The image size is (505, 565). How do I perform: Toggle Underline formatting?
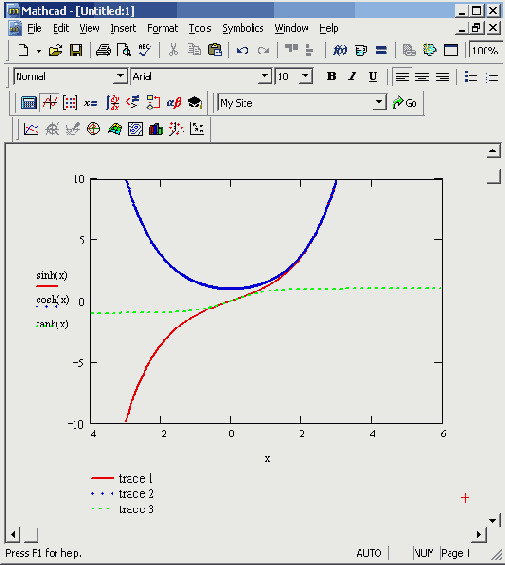373,76
